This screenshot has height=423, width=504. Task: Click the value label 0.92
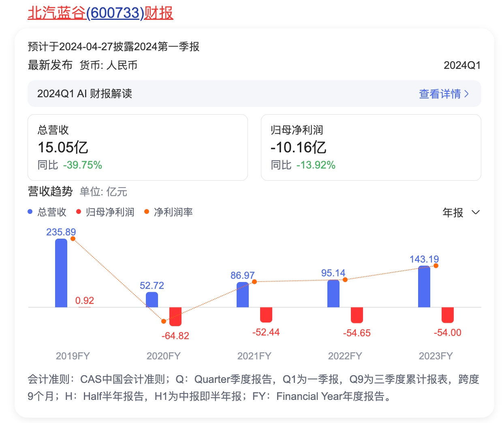point(85,301)
